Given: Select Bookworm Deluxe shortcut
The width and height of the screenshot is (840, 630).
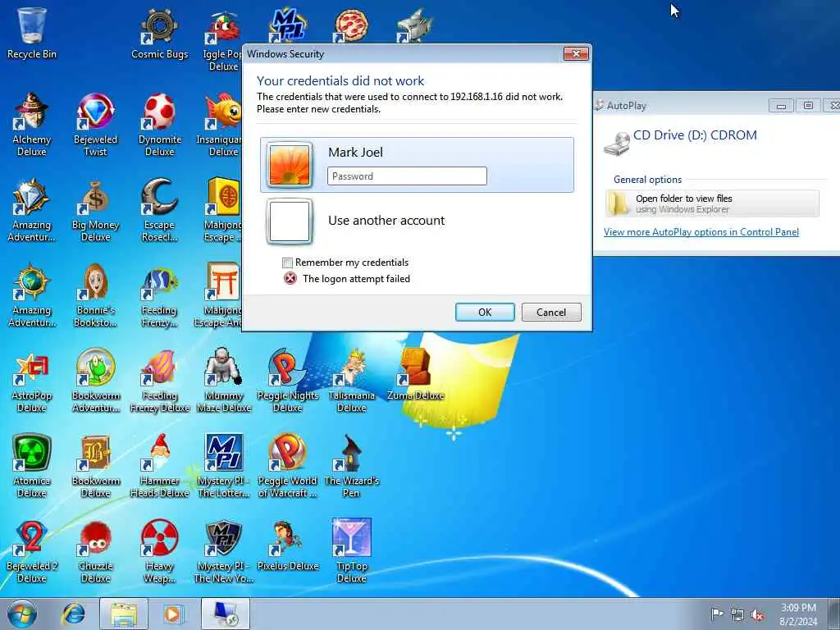Looking at the screenshot, I should (x=95, y=466).
